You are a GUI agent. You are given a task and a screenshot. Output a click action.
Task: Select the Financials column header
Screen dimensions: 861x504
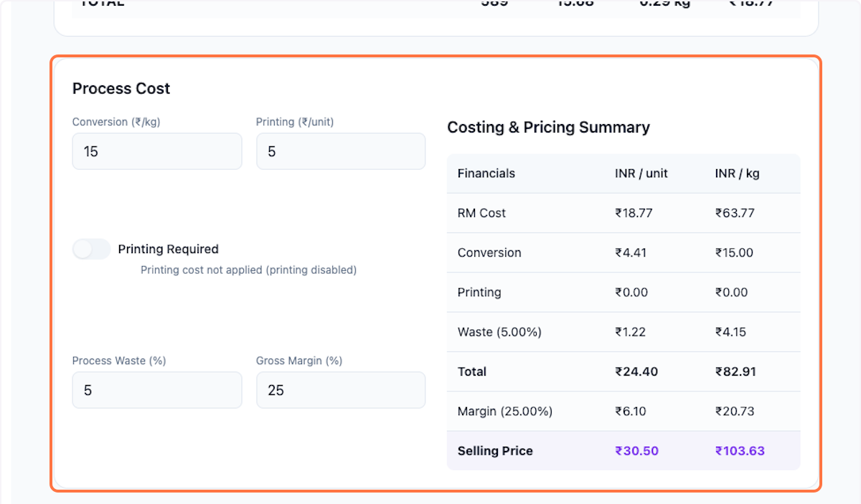pos(486,173)
